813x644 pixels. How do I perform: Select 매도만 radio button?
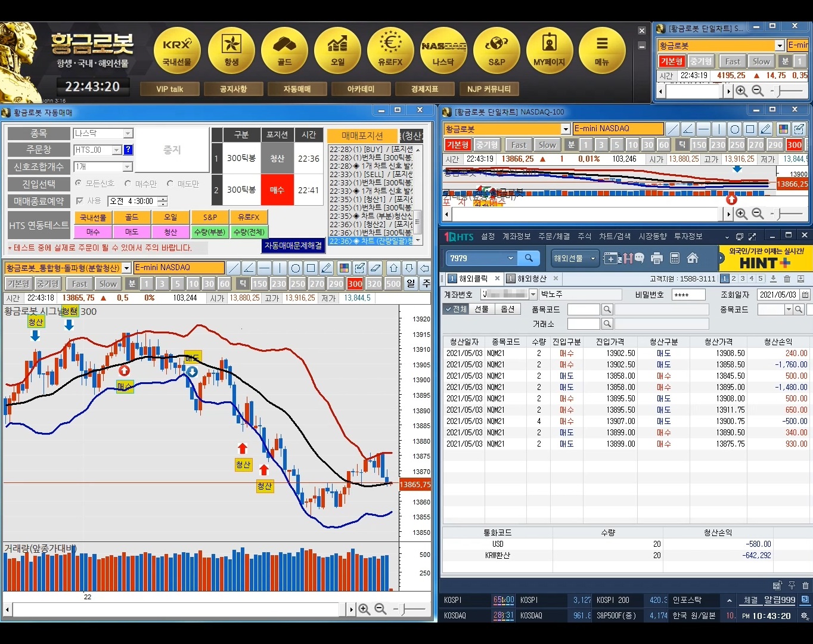170,183
